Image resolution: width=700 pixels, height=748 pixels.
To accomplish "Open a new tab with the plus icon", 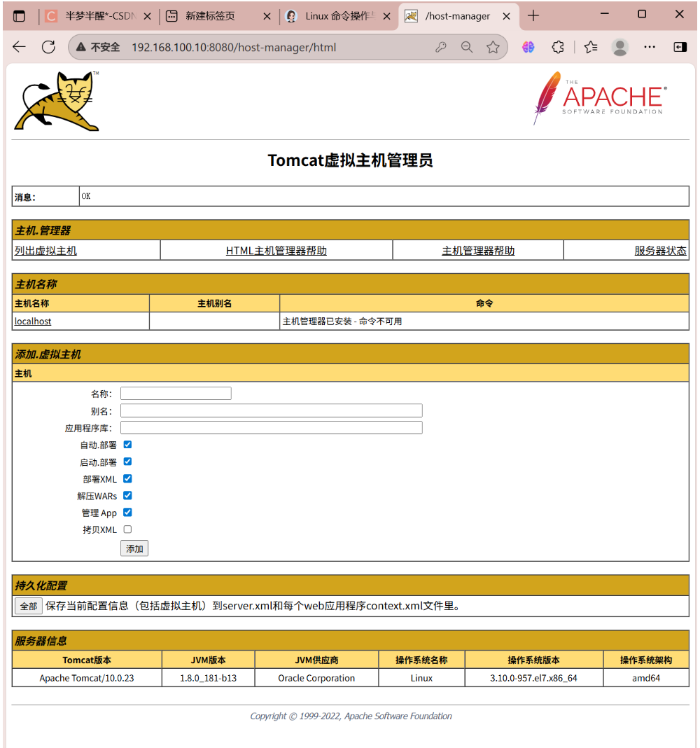I will click(533, 15).
